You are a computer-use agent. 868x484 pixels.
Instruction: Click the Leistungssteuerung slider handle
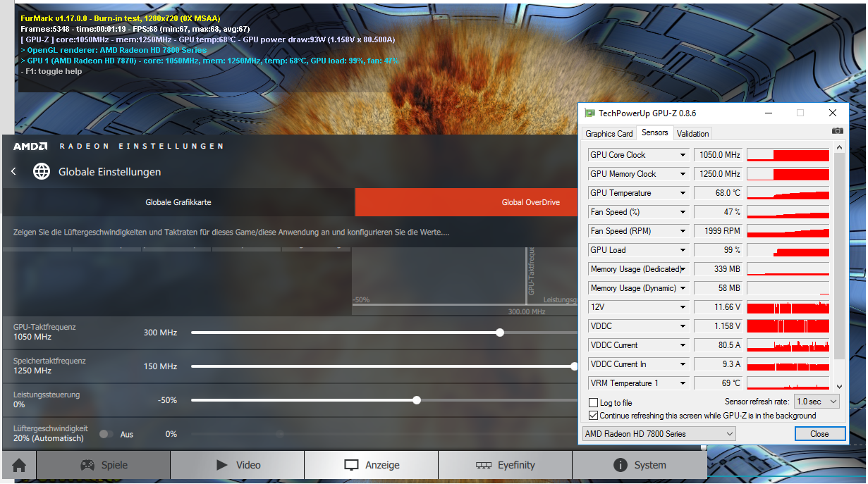tap(417, 400)
